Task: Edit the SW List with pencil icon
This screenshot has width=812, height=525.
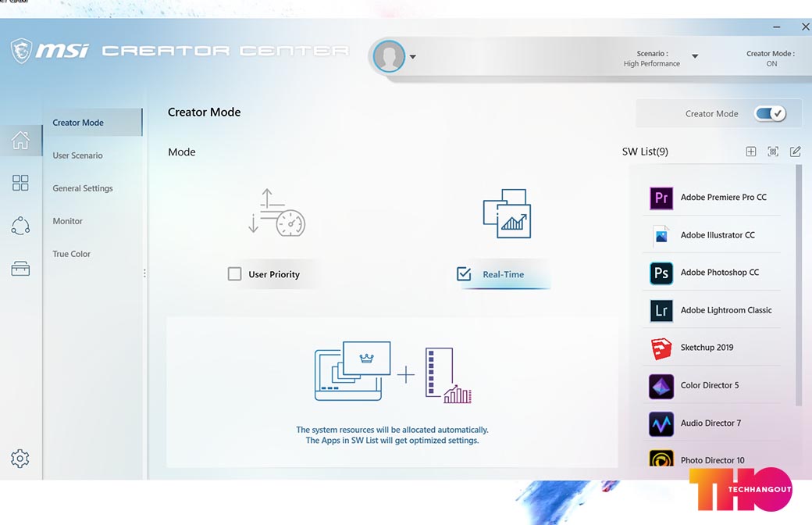Action: click(x=796, y=152)
